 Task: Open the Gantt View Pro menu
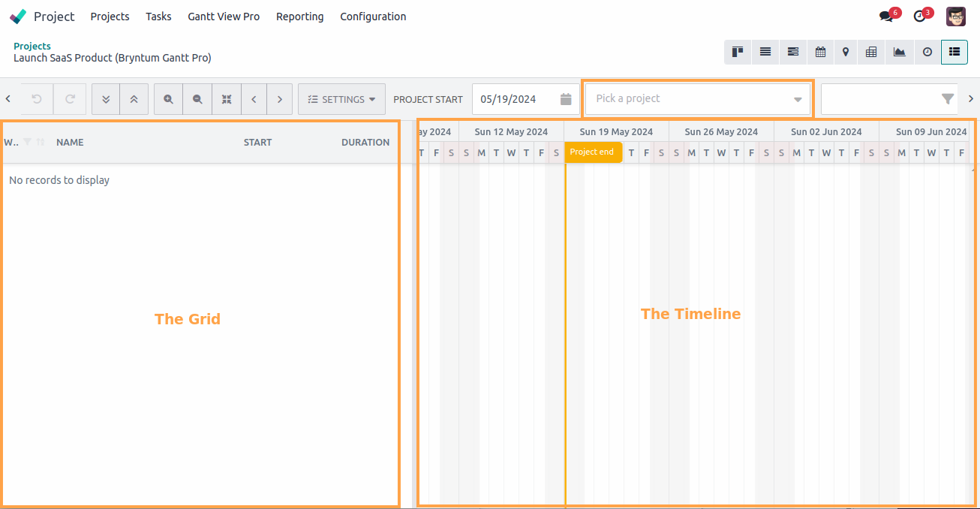(224, 17)
